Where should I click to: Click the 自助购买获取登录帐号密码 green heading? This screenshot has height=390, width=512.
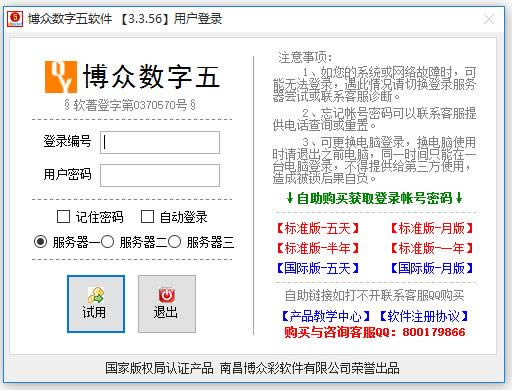[374, 198]
